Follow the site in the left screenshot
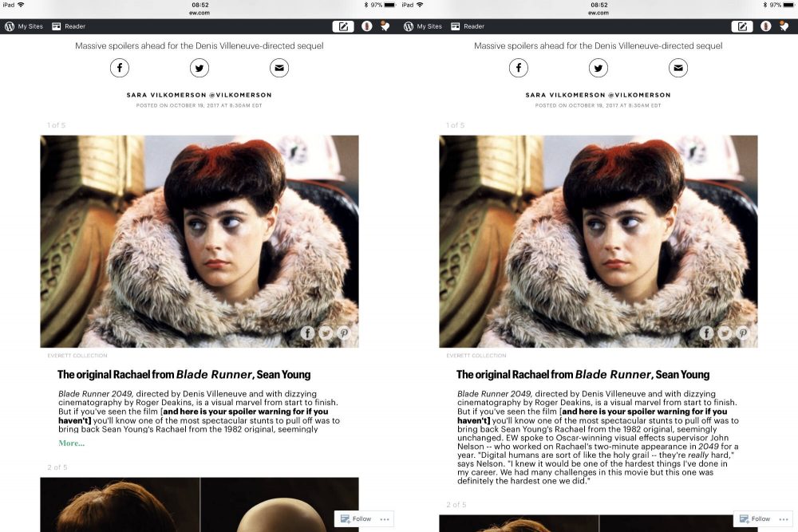798x532 pixels. click(x=356, y=518)
